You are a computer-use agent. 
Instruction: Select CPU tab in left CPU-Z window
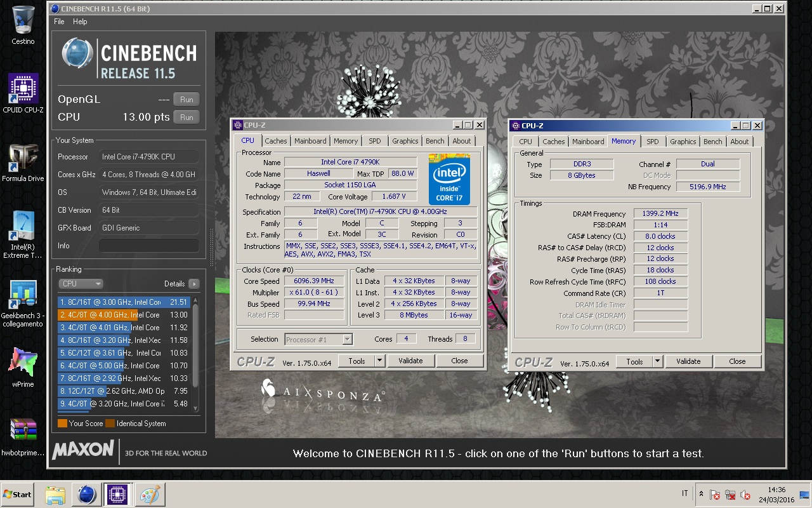[248, 141]
